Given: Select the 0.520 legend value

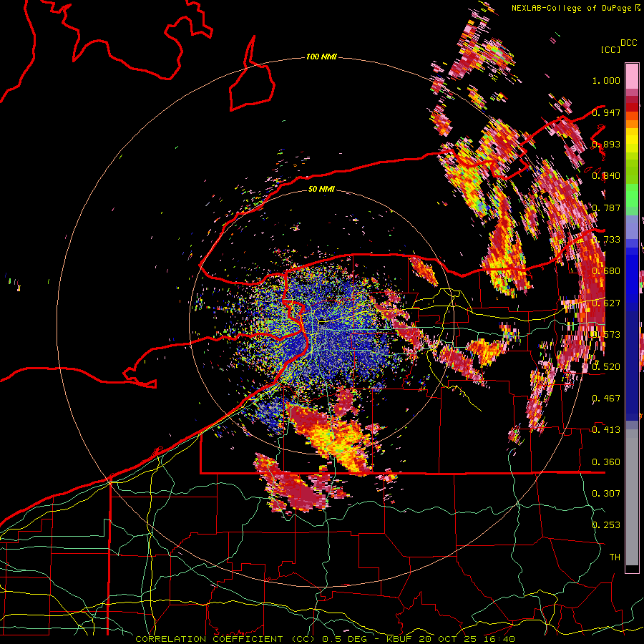Looking at the screenshot, I should point(606,367).
